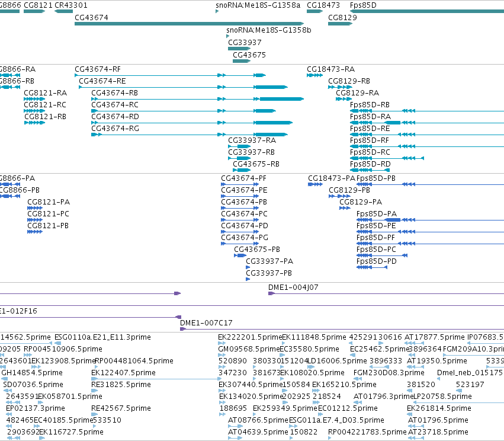Image resolution: width=504 pixels, height=441 pixels.
Task: Open the snoRNA:Me18S-G1358b feature label
Action: 269,30
